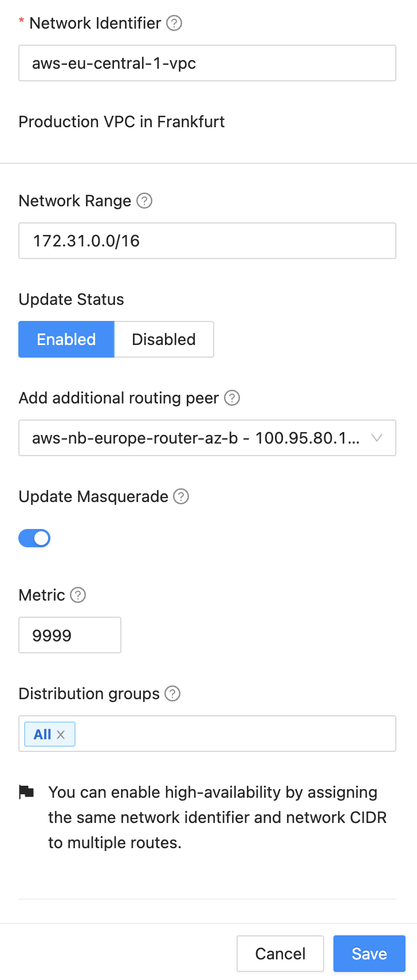Click the Network Range input field
This screenshot has height=980, width=417.
point(207,241)
